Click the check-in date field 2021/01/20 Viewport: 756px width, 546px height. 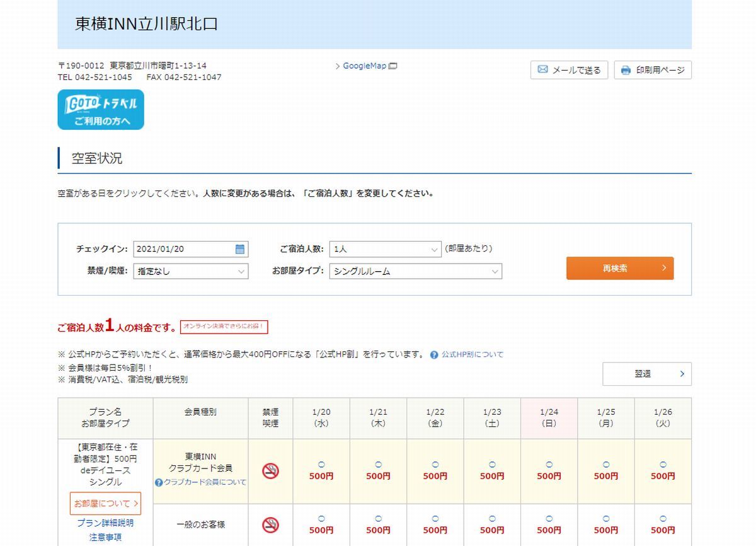(191, 249)
